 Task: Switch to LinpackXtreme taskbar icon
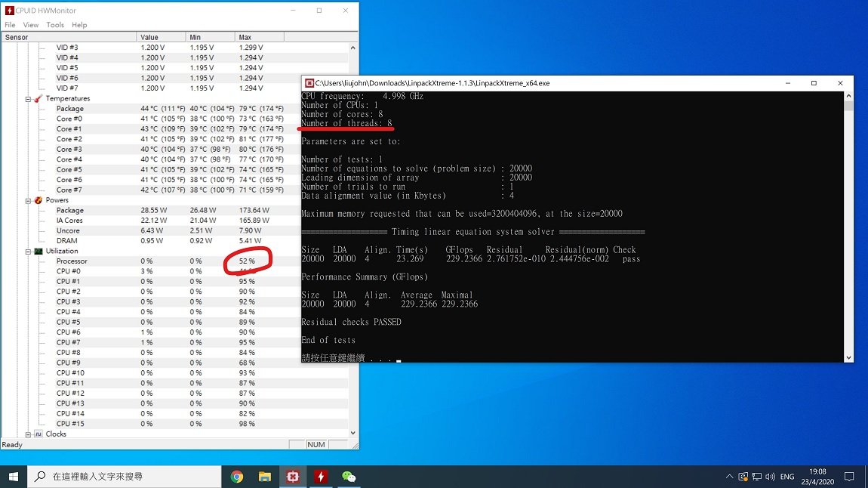pyautogui.click(x=293, y=477)
